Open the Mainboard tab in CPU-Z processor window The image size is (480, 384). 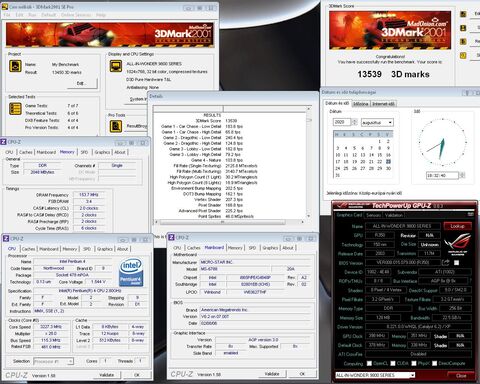pyautogui.click(x=49, y=249)
